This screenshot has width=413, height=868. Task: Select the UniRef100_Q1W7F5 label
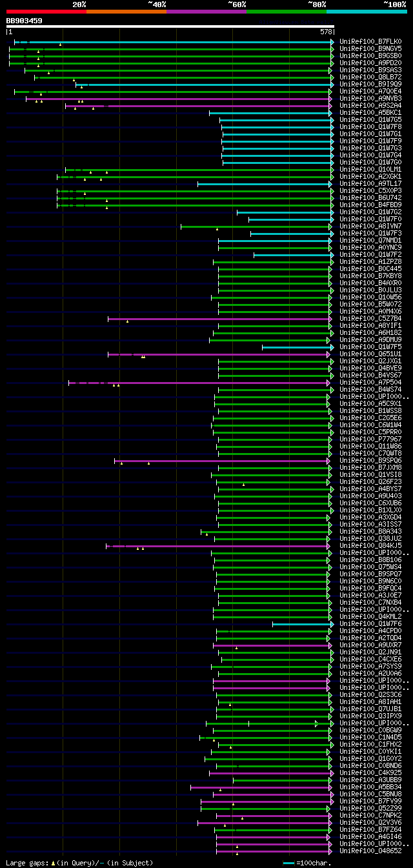[x=370, y=347]
